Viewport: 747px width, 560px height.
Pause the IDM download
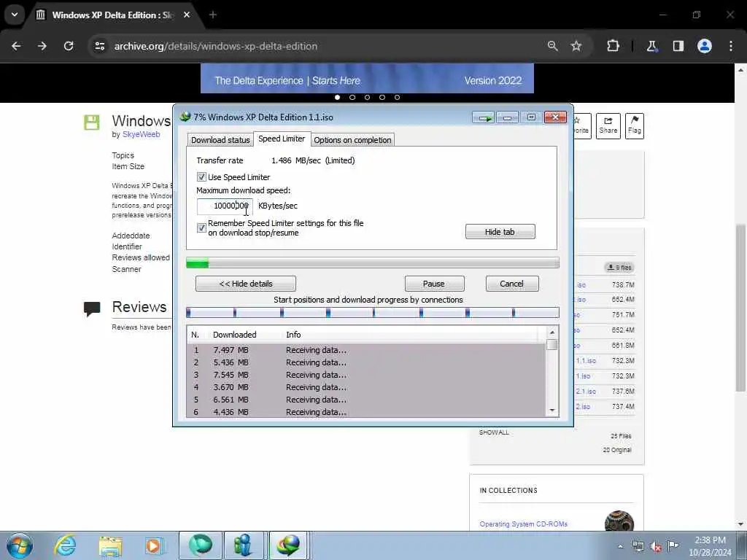pos(434,284)
